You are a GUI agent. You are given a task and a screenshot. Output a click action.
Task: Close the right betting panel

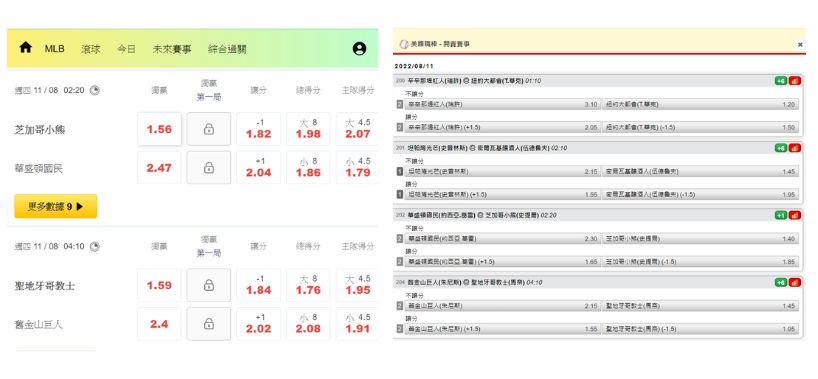click(800, 45)
